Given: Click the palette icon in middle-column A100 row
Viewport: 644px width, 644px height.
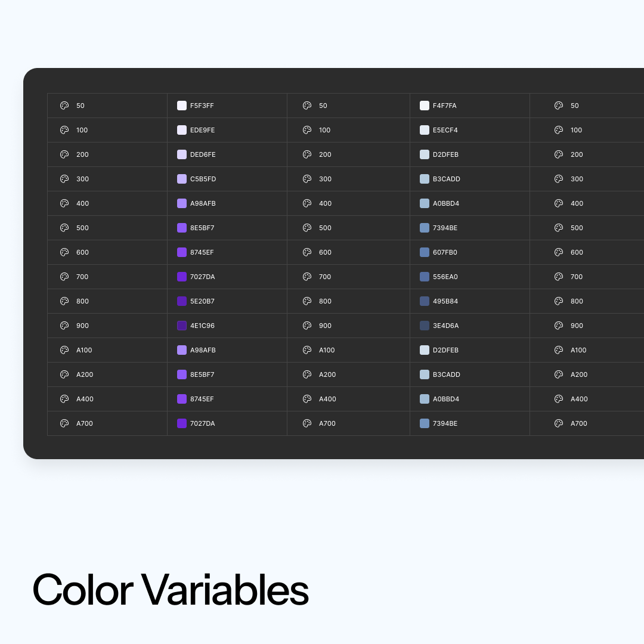Looking at the screenshot, I should 307,350.
